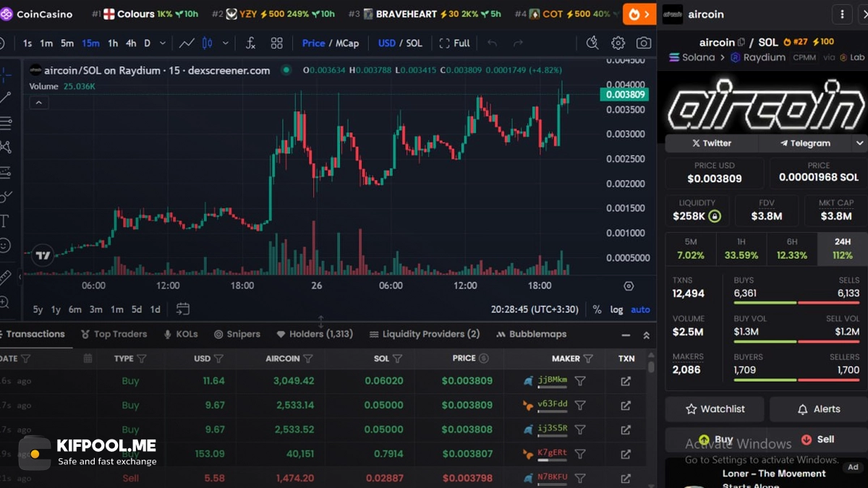Image resolution: width=868 pixels, height=488 pixels.
Task: Toggle auto scale on chart
Action: point(640,309)
